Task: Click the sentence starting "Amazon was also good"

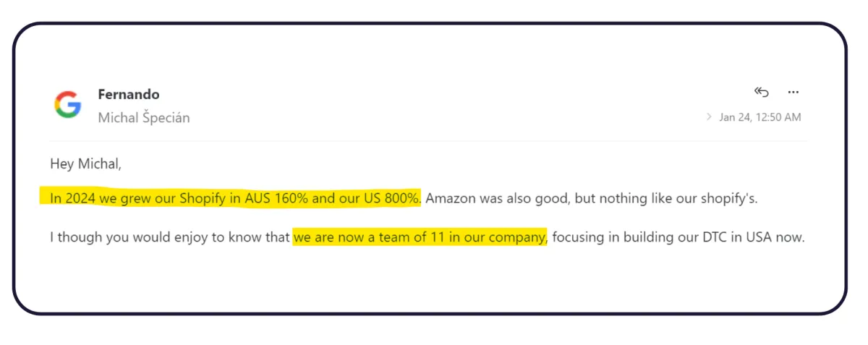Action: [592, 198]
